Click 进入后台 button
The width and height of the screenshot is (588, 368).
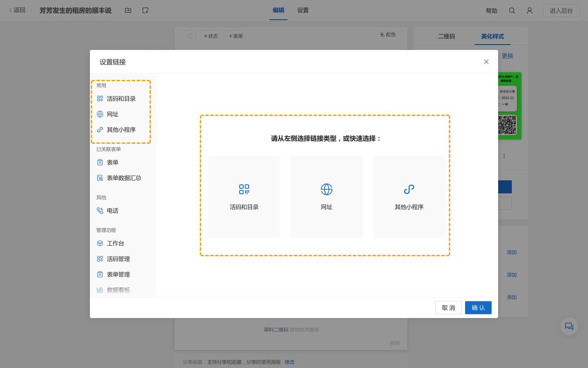[x=561, y=11]
